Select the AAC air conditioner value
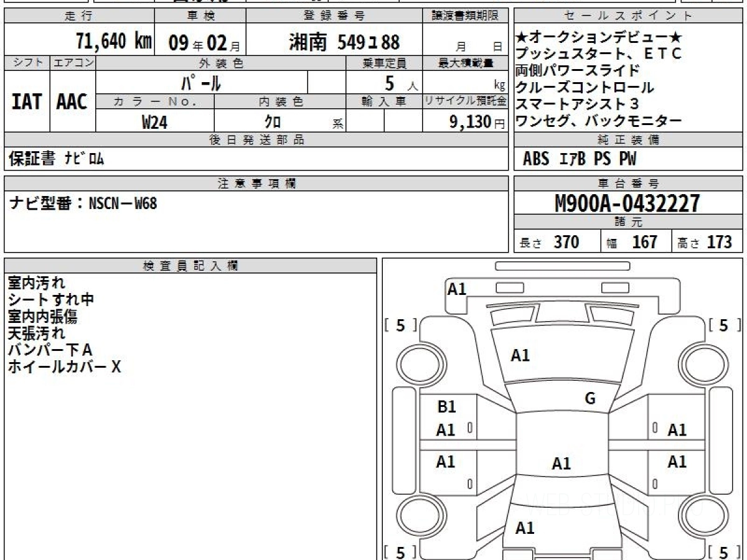This screenshot has width=747, height=560. pos(72,101)
